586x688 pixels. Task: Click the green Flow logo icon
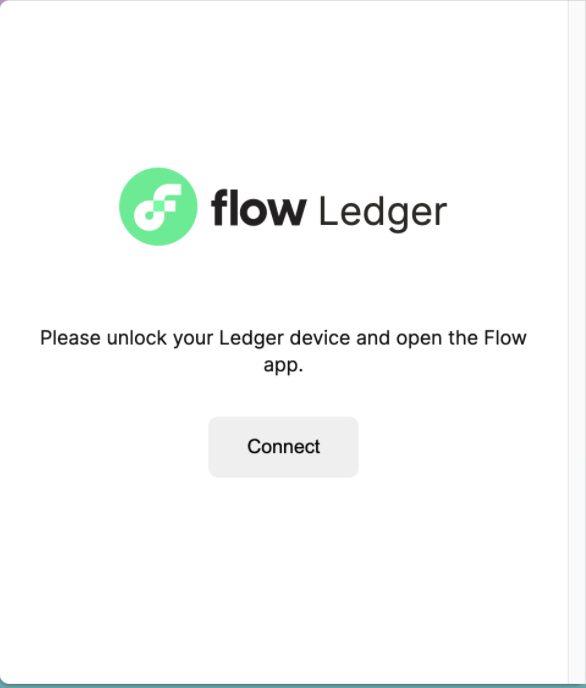[x=158, y=207]
